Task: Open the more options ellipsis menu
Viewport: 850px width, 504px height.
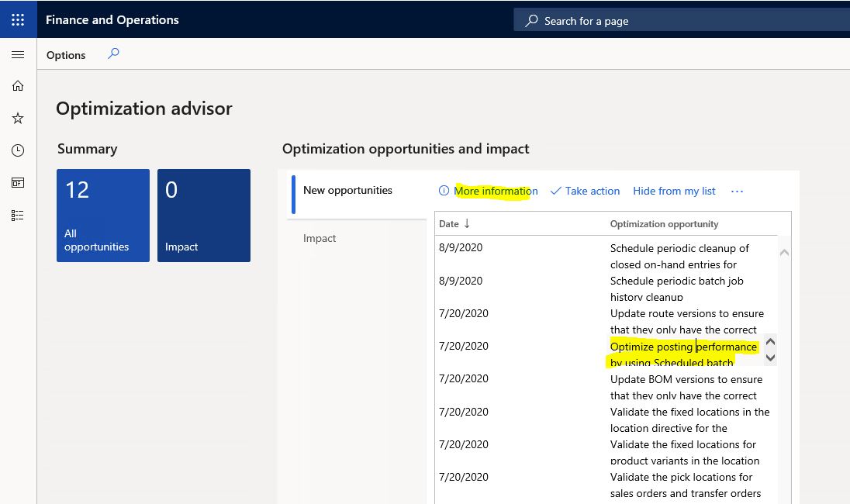Action: (737, 192)
